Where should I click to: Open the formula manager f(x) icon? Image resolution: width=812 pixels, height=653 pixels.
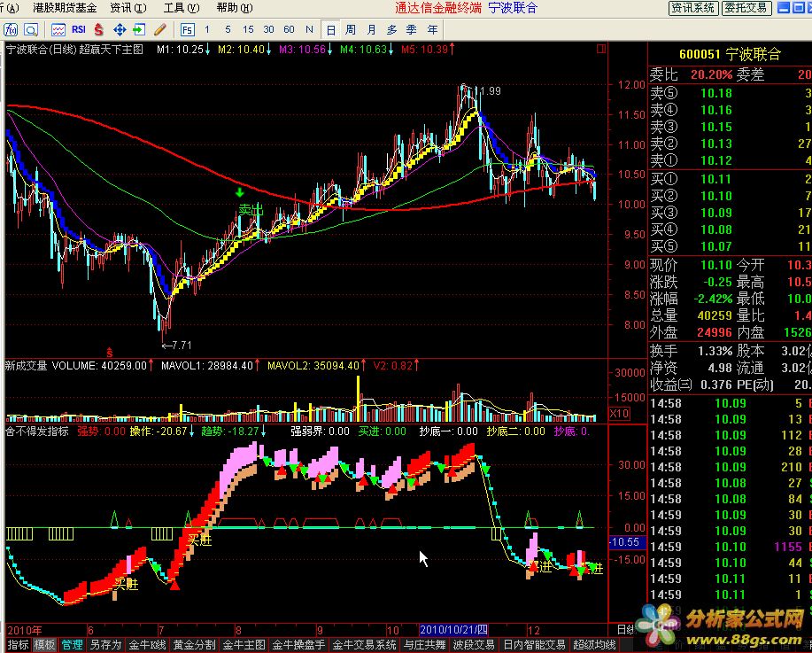click(11, 30)
